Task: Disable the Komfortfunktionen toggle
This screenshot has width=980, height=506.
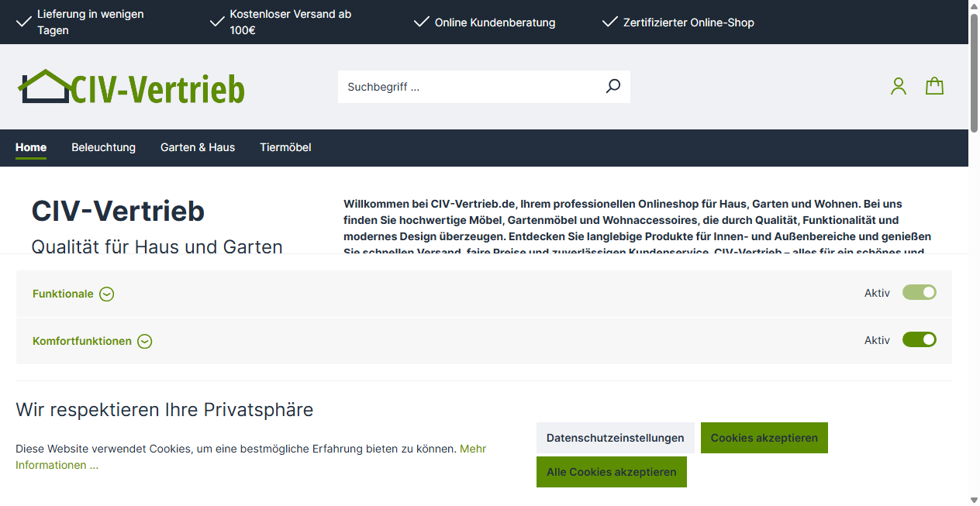Action: click(x=919, y=339)
